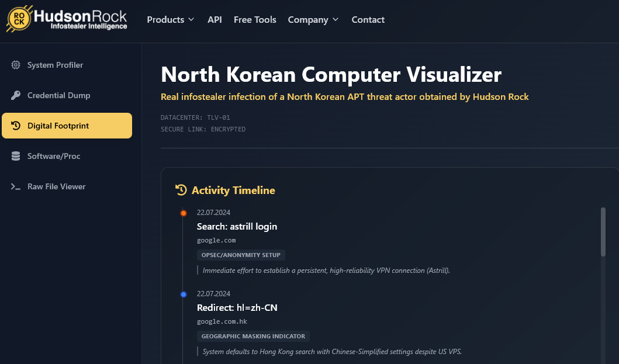Click the Digital Footprint sidebar button
This screenshot has width=619, height=364.
click(67, 125)
